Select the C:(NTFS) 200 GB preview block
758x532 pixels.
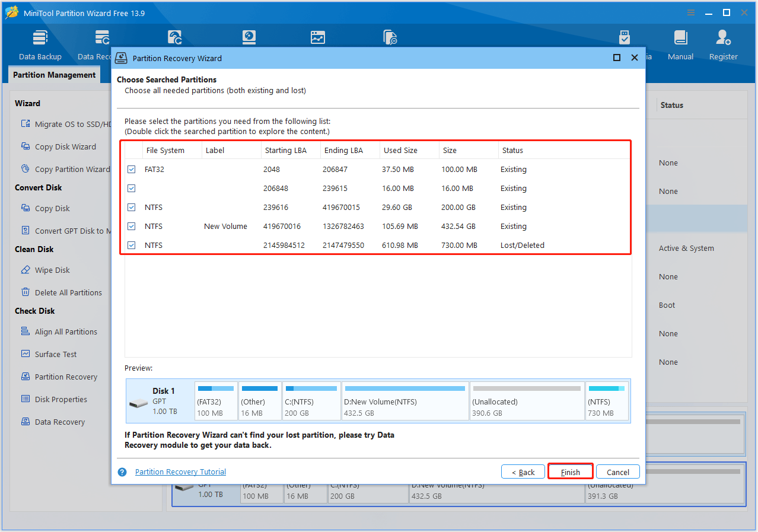312,402
